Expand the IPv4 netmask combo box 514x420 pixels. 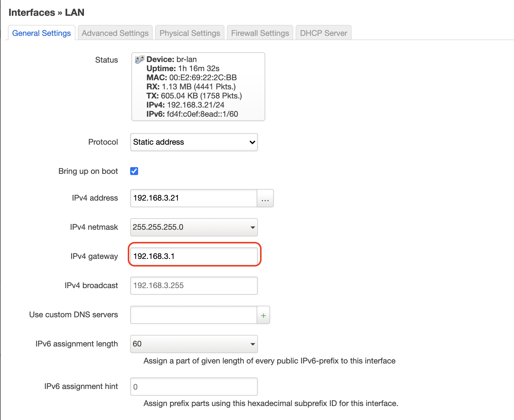[x=194, y=227]
